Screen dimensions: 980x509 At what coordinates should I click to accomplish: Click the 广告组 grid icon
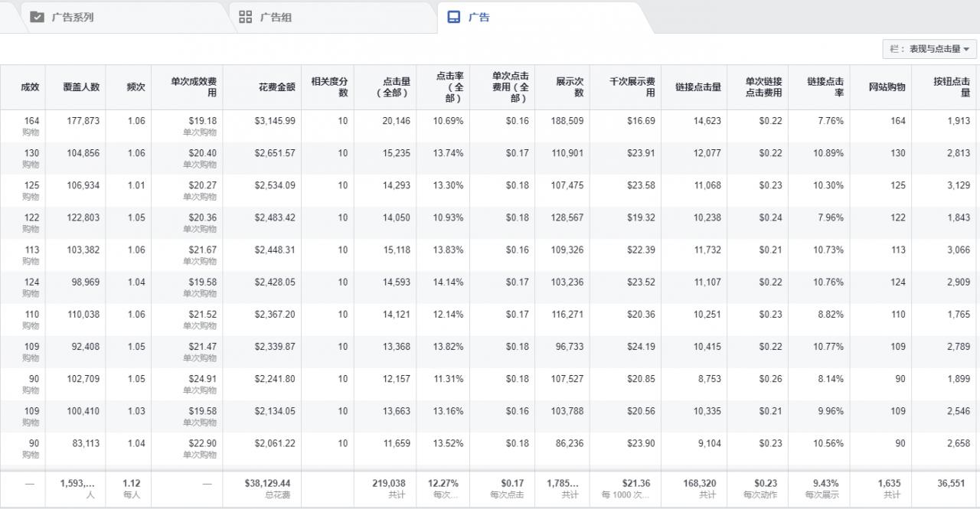[246, 17]
